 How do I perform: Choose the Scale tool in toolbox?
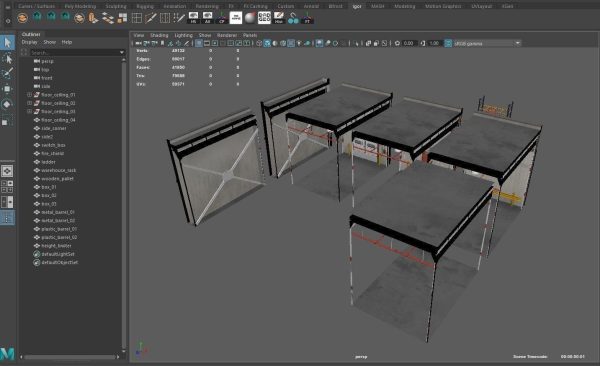point(7,120)
